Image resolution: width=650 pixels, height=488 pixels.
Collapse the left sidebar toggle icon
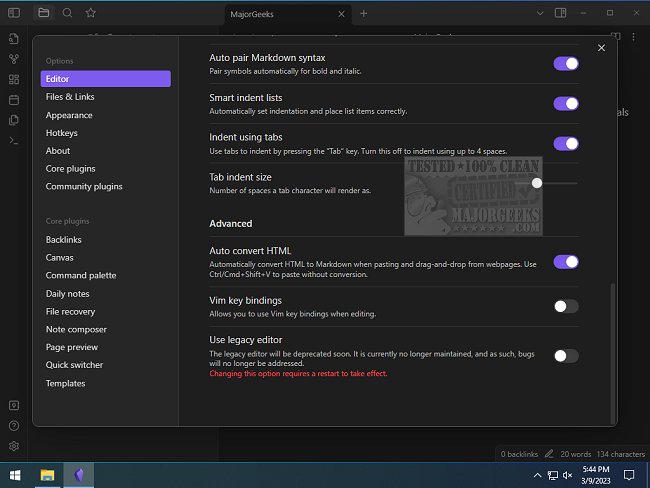click(x=14, y=13)
